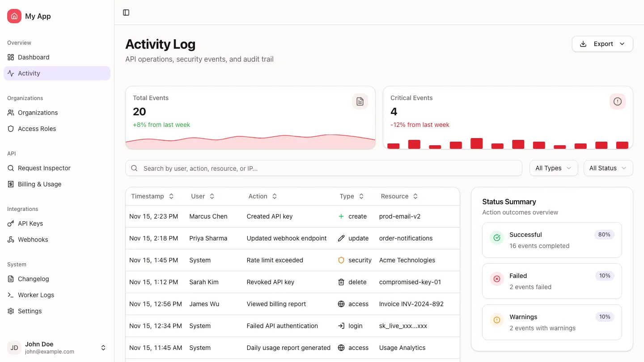Click the document icon on Total Events card

[x=360, y=101]
